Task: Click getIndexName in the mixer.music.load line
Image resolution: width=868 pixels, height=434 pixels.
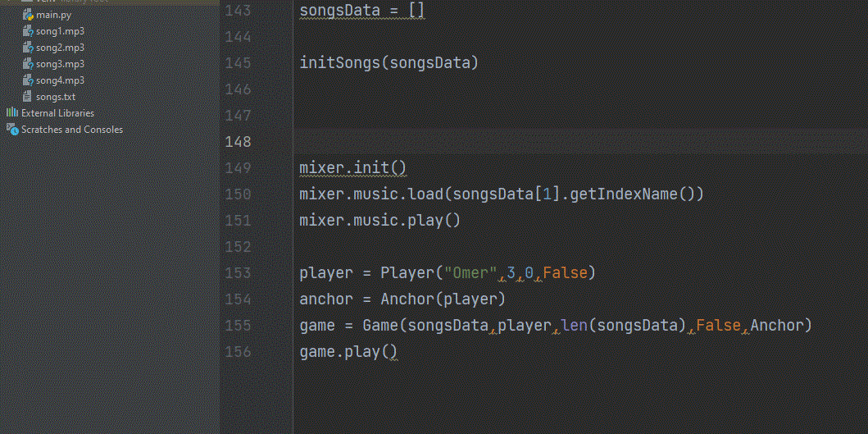Action: (623, 194)
